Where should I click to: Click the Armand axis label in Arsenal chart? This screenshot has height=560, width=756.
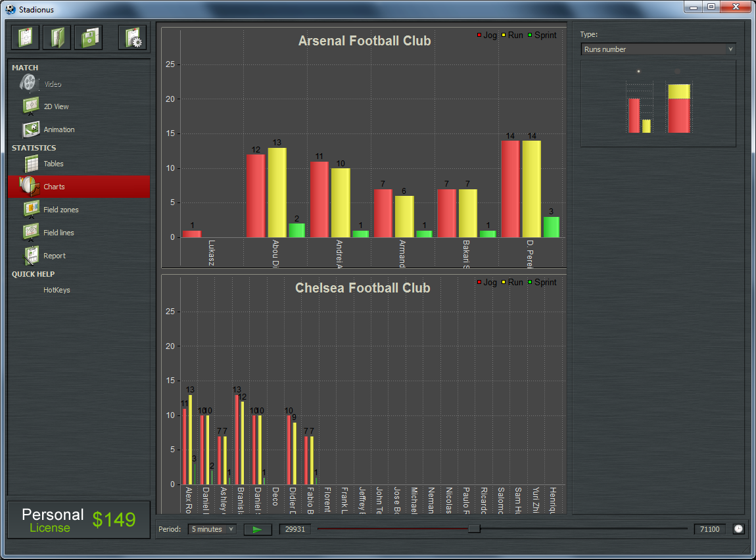tap(402, 254)
